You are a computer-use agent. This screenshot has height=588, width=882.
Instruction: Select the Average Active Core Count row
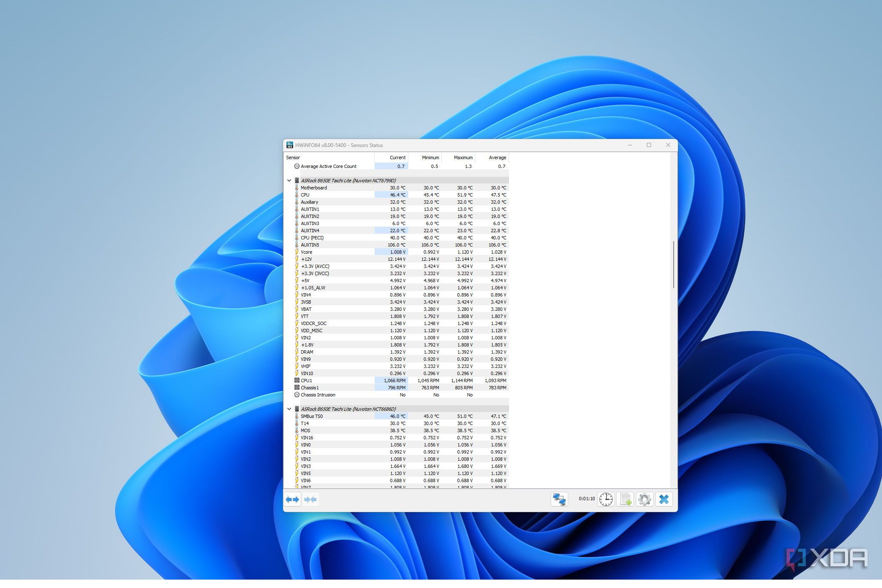[396, 166]
